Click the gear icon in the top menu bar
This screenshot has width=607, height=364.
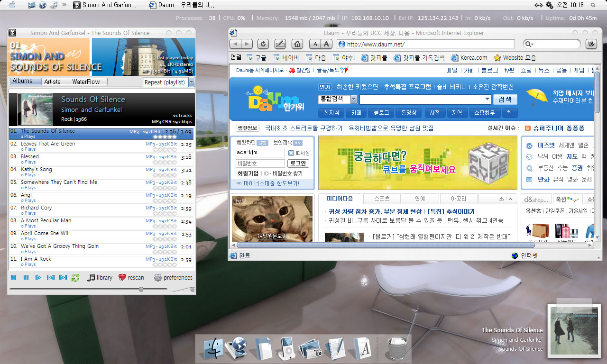549,5
